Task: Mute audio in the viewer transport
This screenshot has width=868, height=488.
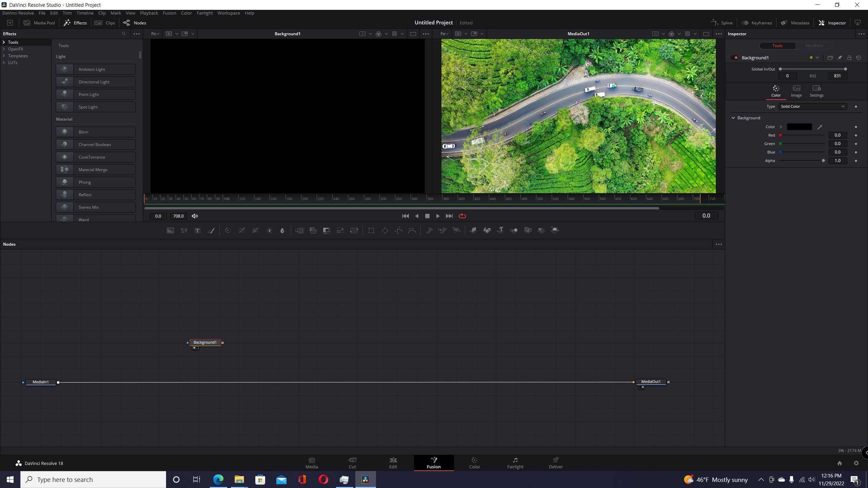Action: pyautogui.click(x=195, y=216)
